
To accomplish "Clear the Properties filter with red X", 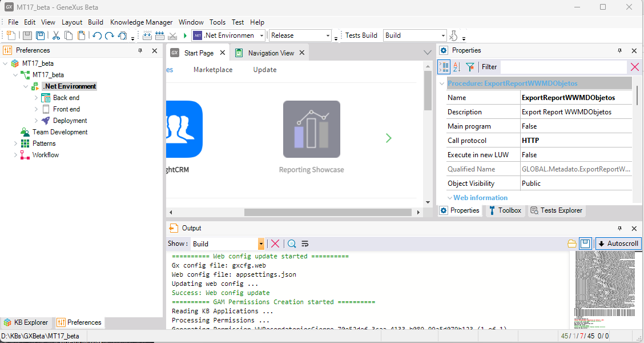I will 634,67.
